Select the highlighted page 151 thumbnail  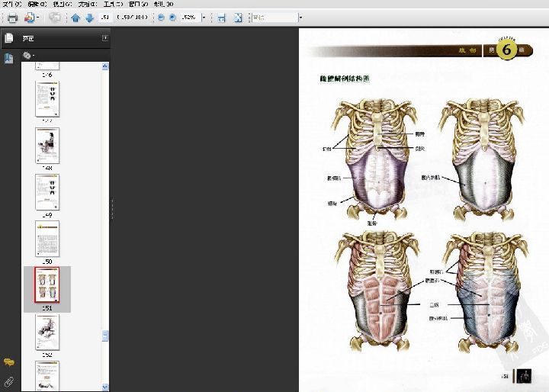47,284
